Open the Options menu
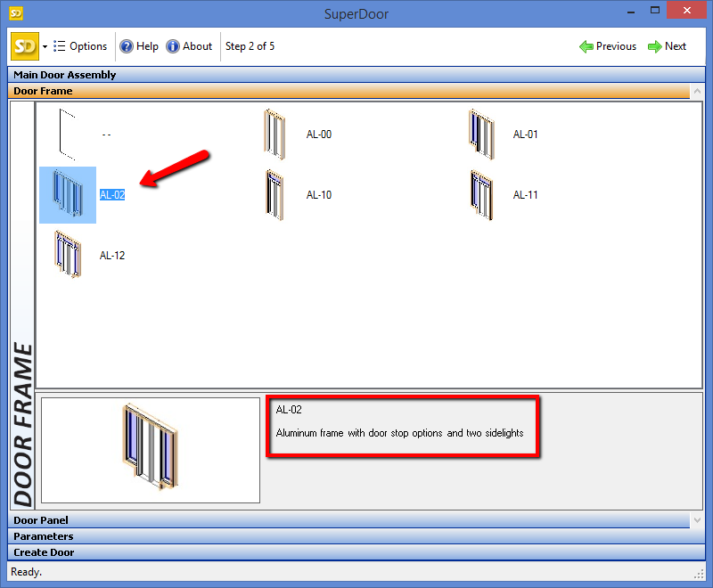 tap(80, 46)
